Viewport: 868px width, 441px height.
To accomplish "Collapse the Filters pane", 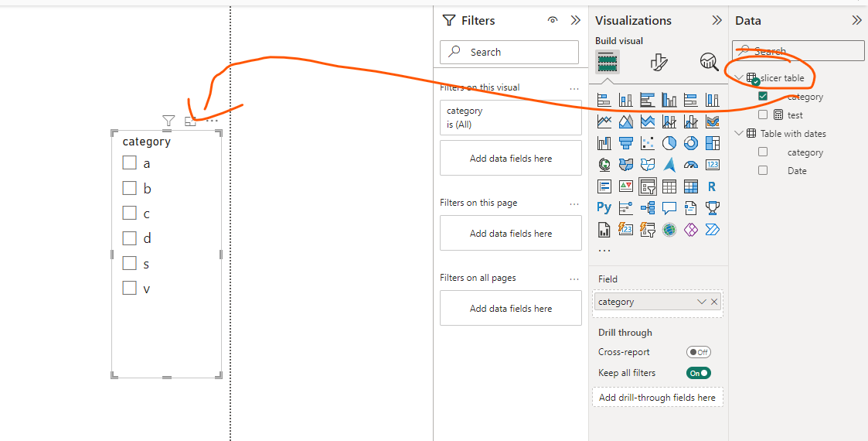I will pyautogui.click(x=576, y=20).
